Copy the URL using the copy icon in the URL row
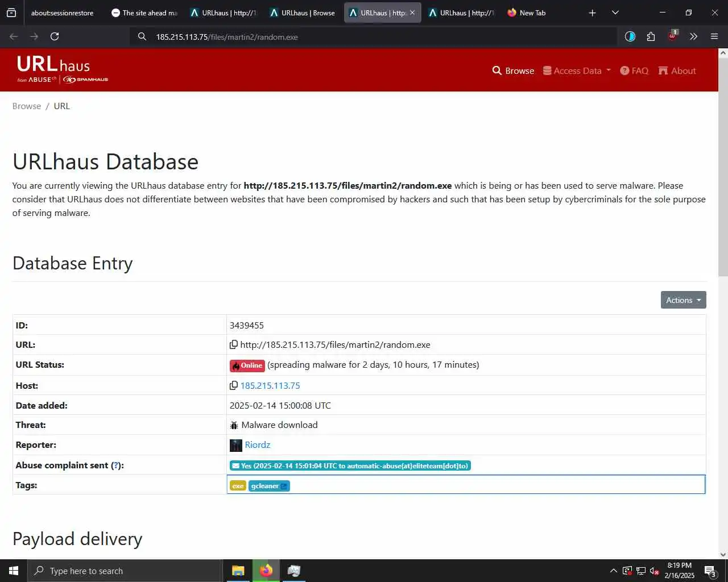 [233, 344]
